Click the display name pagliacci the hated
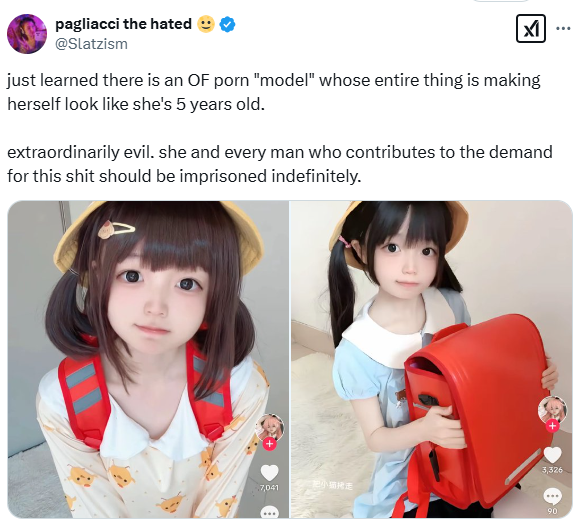Viewport: 583px width, 532px height. pyautogui.click(x=123, y=24)
